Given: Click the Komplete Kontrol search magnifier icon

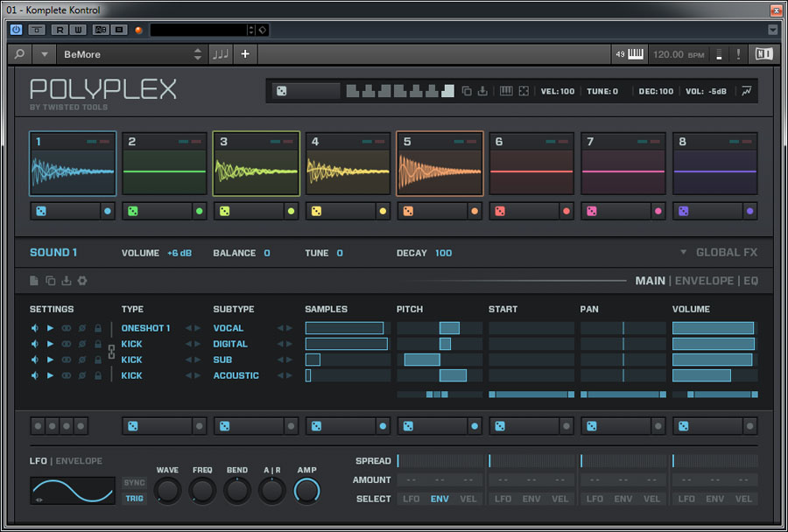Looking at the screenshot, I should [19, 54].
